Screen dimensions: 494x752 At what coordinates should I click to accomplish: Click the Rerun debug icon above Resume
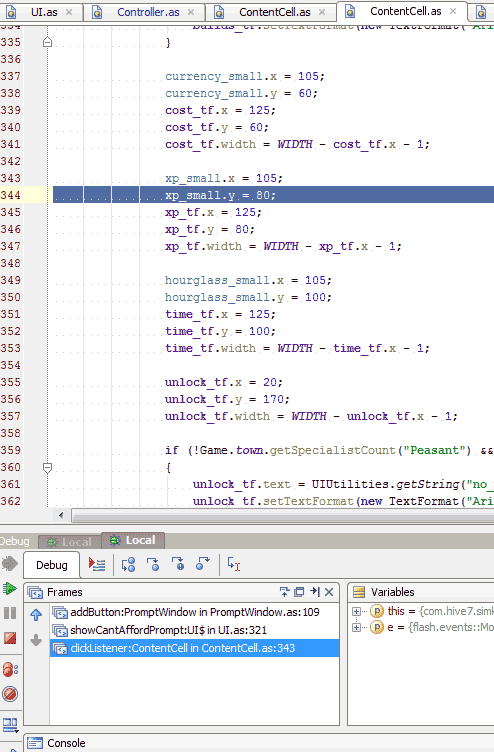click(x=9, y=564)
